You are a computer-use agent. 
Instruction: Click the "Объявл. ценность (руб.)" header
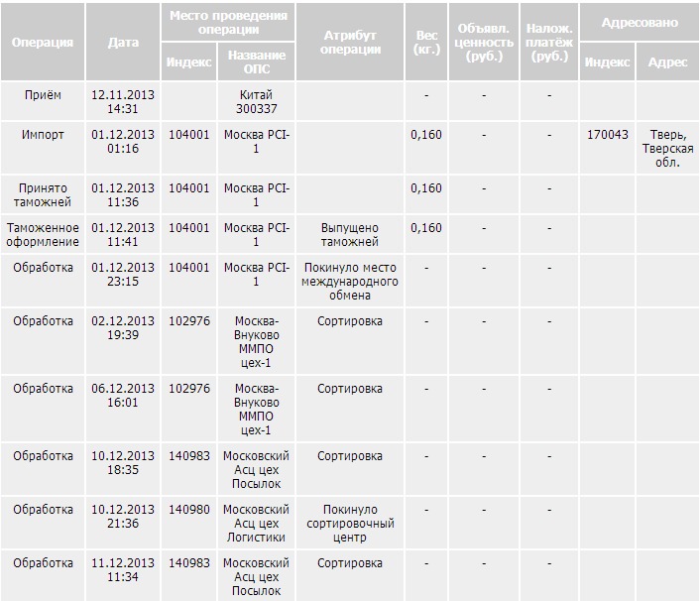click(x=483, y=43)
